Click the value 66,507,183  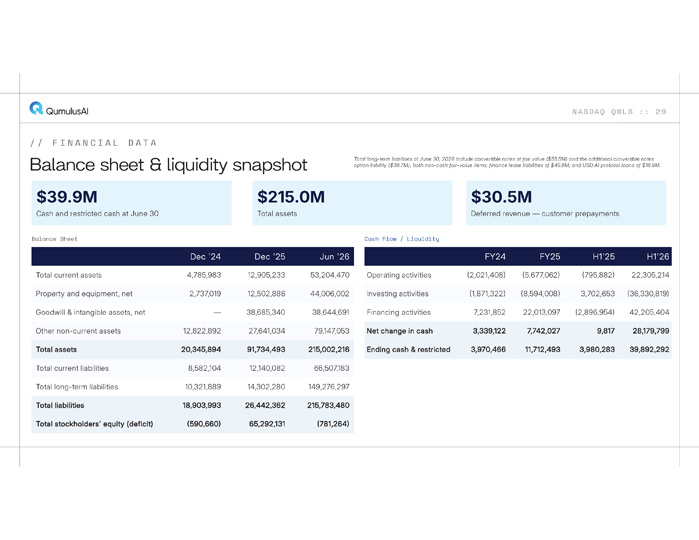click(332, 368)
